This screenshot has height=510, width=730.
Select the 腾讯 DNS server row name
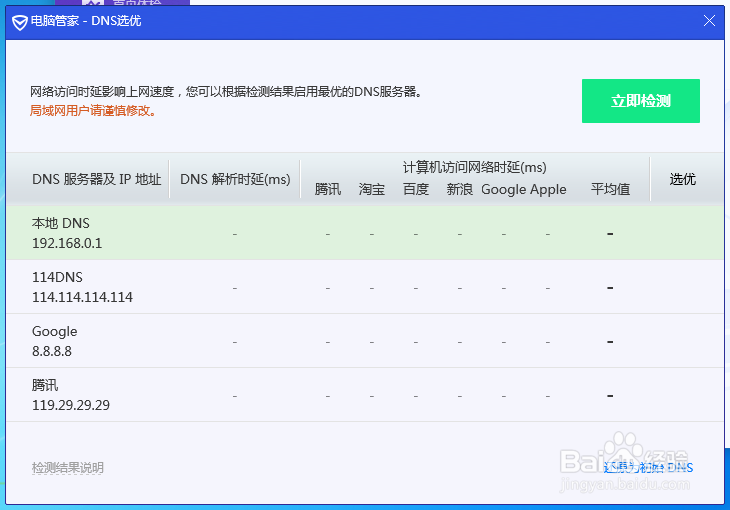coord(45,385)
